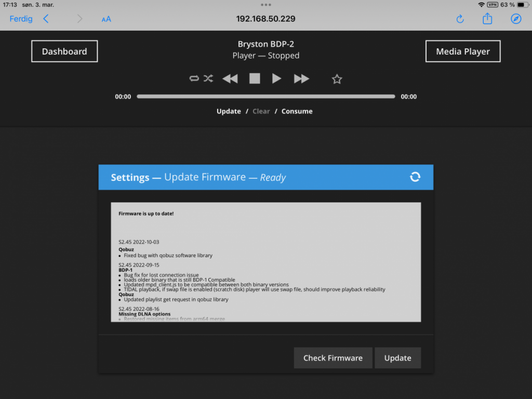Tap the VPN status indicator
Viewport: 532px width, 399px height.
click(493, 5)
